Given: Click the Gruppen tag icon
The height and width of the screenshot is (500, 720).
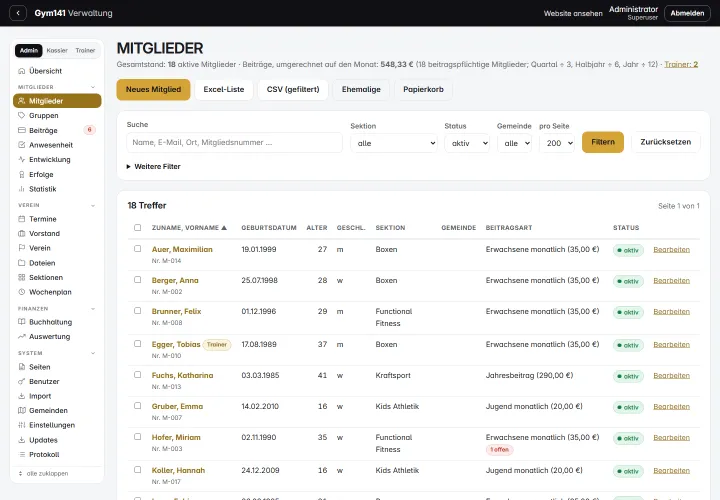Looking at the screenshot, I should [x=21, y=116].
